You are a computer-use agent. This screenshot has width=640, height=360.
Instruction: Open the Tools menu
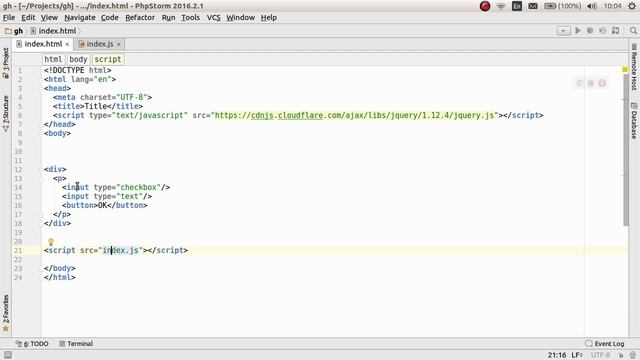[190, 18]
